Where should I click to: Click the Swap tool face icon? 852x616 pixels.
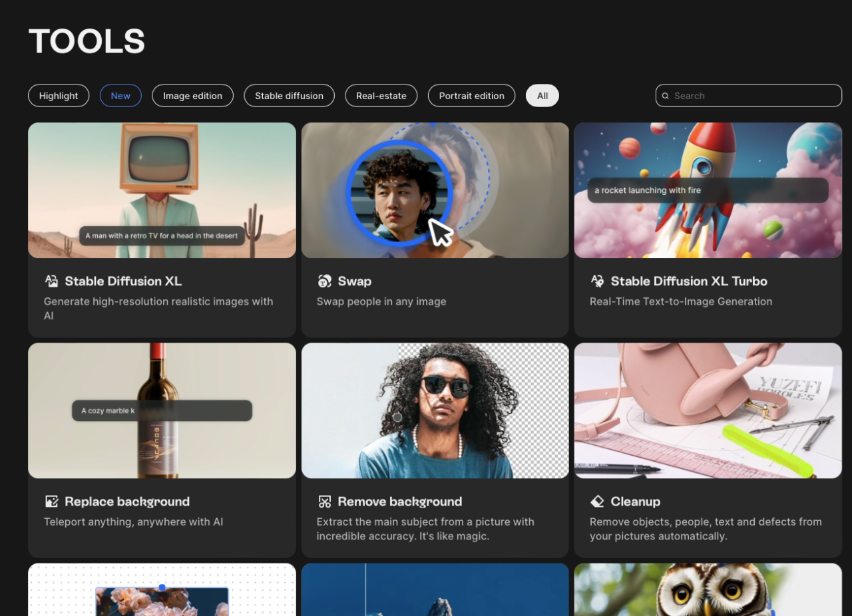(324, 281)
